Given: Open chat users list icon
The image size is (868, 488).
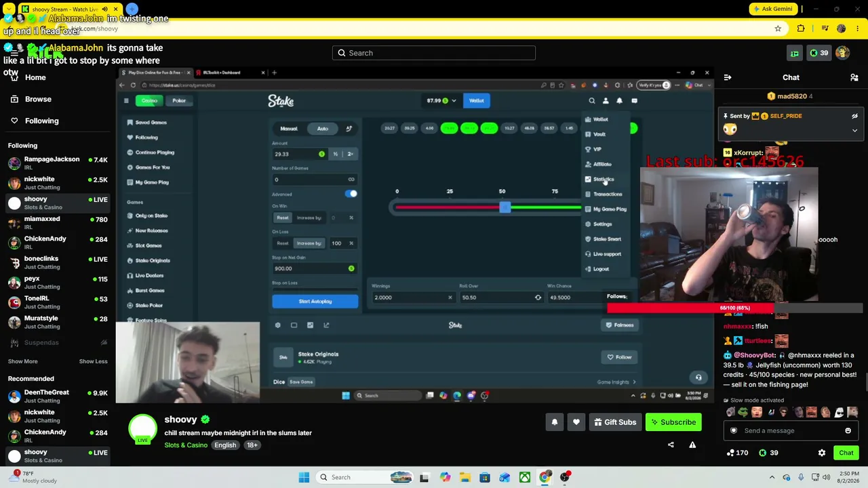Looking at the screenshot, I should point(854,77).
